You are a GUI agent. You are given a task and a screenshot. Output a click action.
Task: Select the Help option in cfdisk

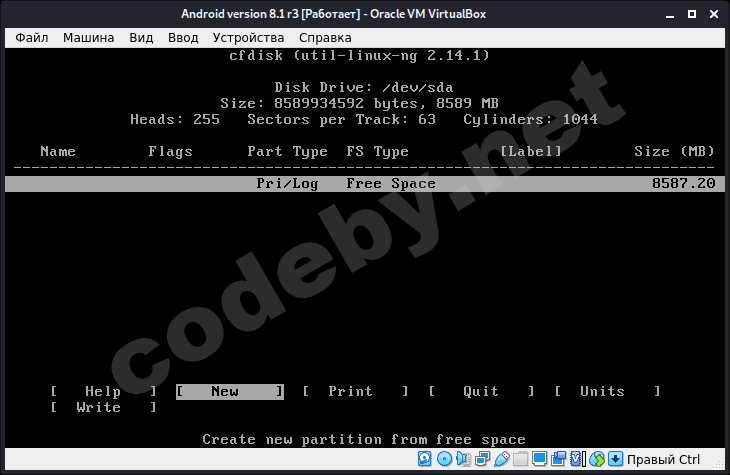click(x=103, y=391)
